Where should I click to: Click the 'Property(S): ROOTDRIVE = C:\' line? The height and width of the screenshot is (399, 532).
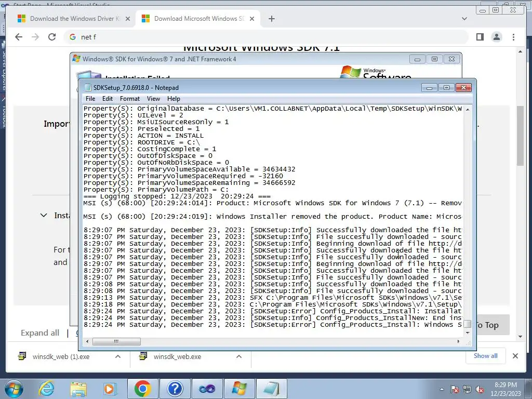(142, 142)
